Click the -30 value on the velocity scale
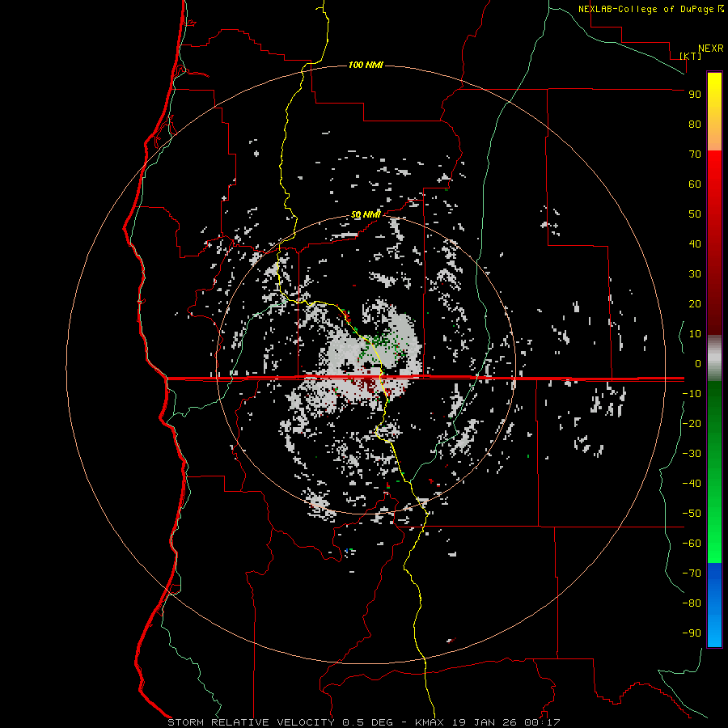The width and height of the screenshot is (728, 728). point(692,454)
